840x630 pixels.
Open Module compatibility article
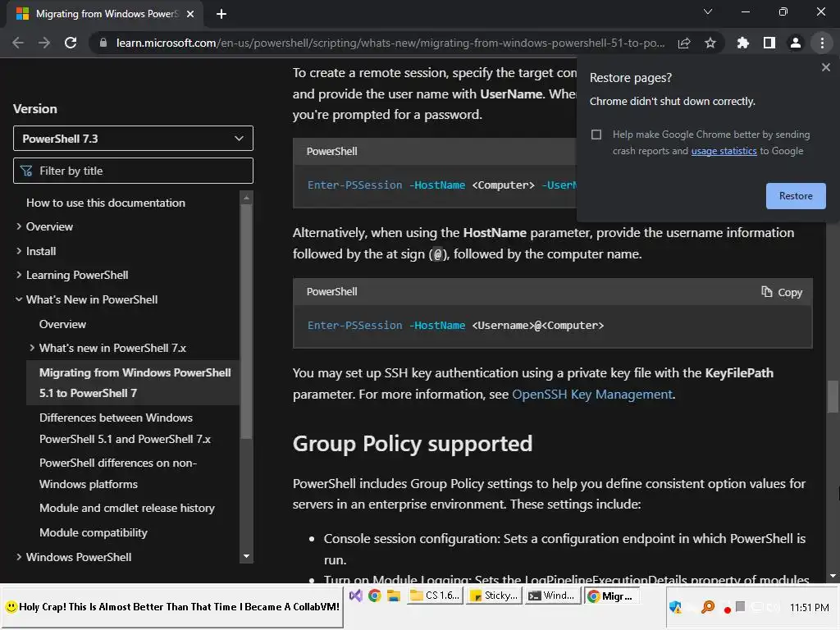[x=94, y=532]
